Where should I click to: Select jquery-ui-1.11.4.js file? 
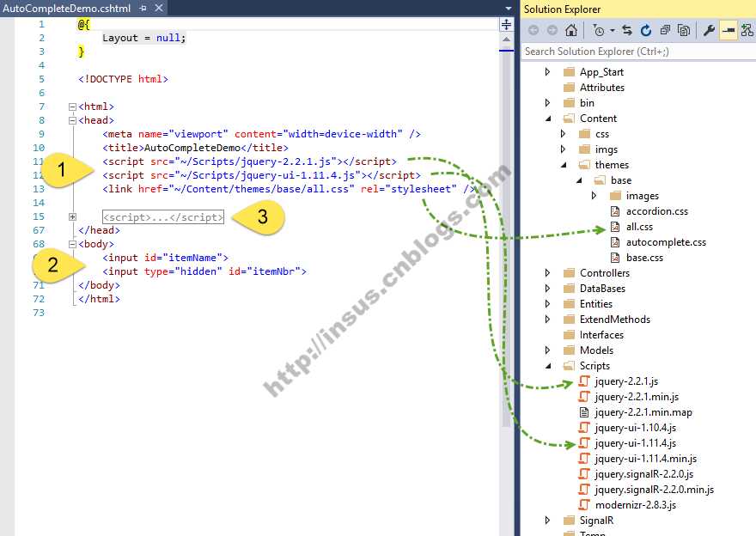(x=635, y=443)
